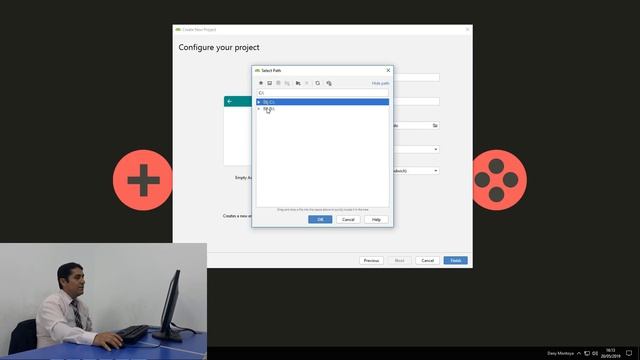The image size is (640, 360).
Task: Click Cancel in Select Path dialog
Action: [x=348, y=220]
